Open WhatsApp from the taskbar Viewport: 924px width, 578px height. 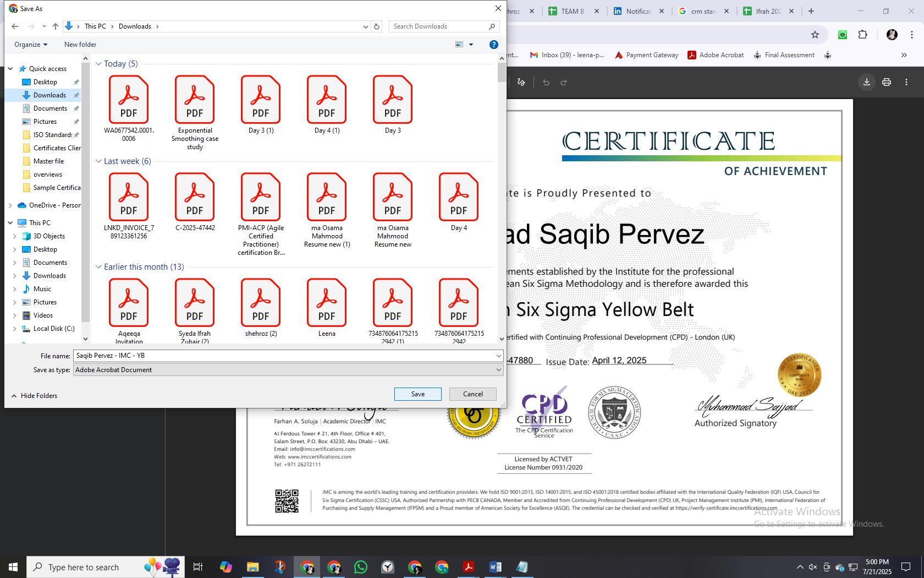point(361,567)
